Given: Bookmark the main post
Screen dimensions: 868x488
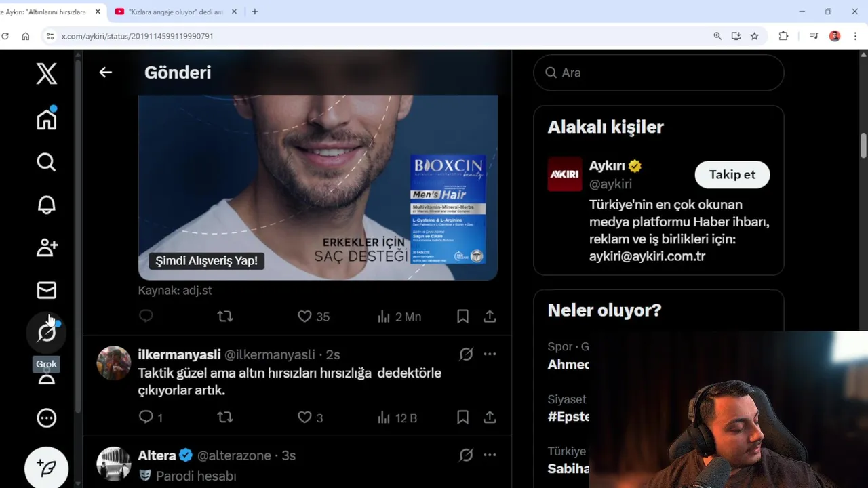Looking at the screenshot, I should tap(462, 316).
